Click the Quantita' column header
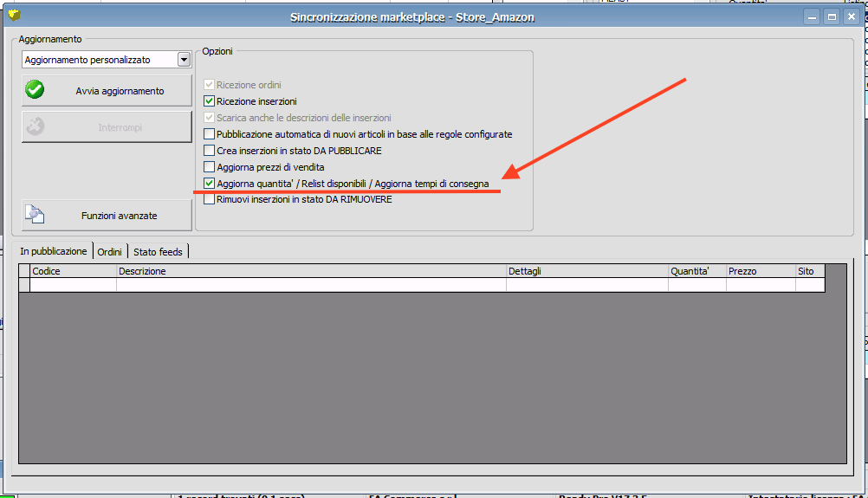Viewport: 868px width, 498px height. [697, 271]
